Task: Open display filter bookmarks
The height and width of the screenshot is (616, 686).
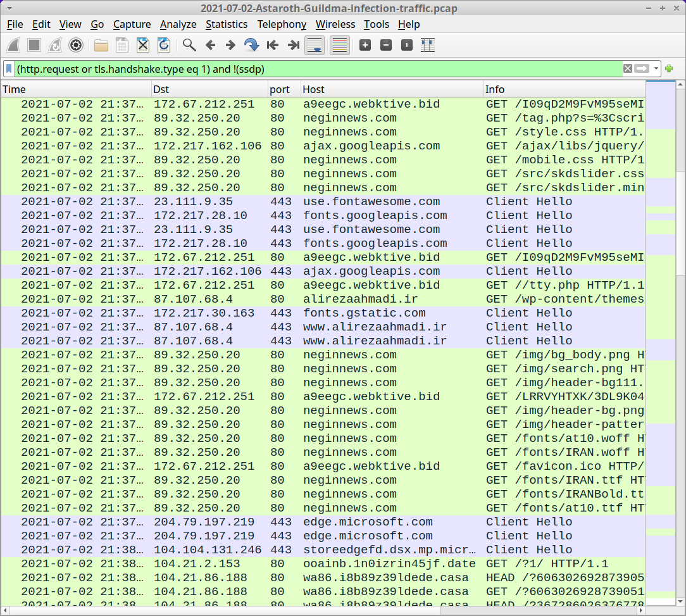Action: click(9, 69)
